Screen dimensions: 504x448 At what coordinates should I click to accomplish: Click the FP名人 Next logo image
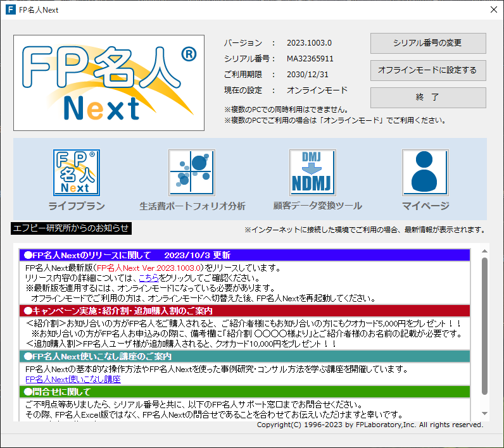[x=109, y=83]
